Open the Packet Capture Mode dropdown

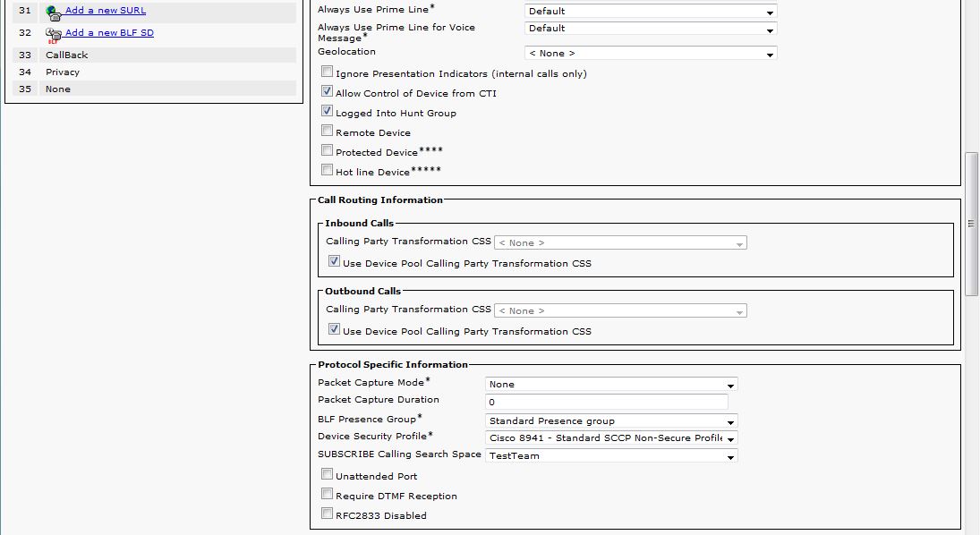point(611,385)
